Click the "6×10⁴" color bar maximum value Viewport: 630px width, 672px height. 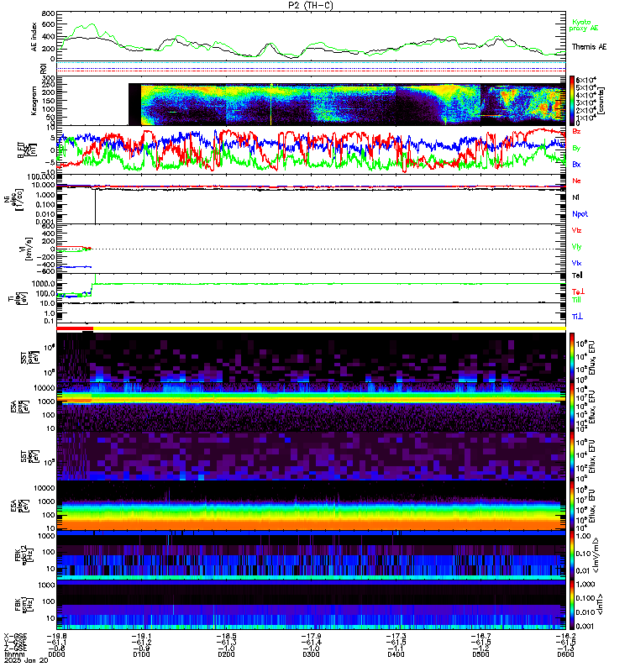586,80
